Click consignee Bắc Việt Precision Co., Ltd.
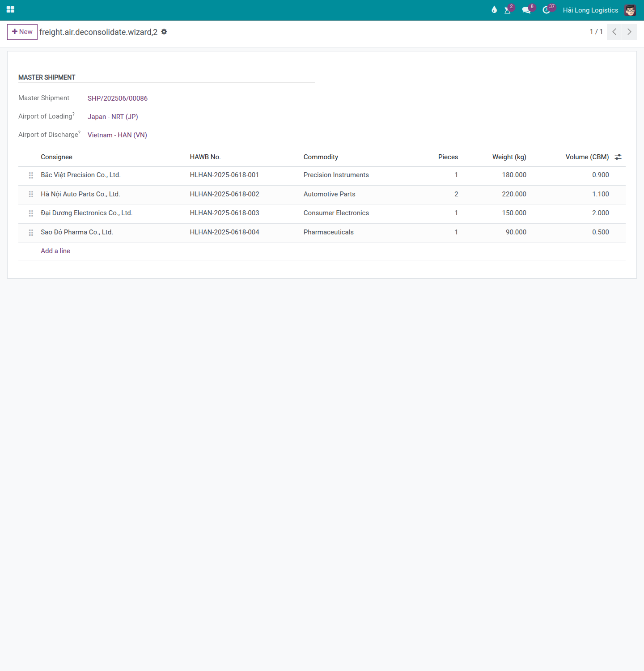Screen dimensions: 644x671 click(80, 175)
